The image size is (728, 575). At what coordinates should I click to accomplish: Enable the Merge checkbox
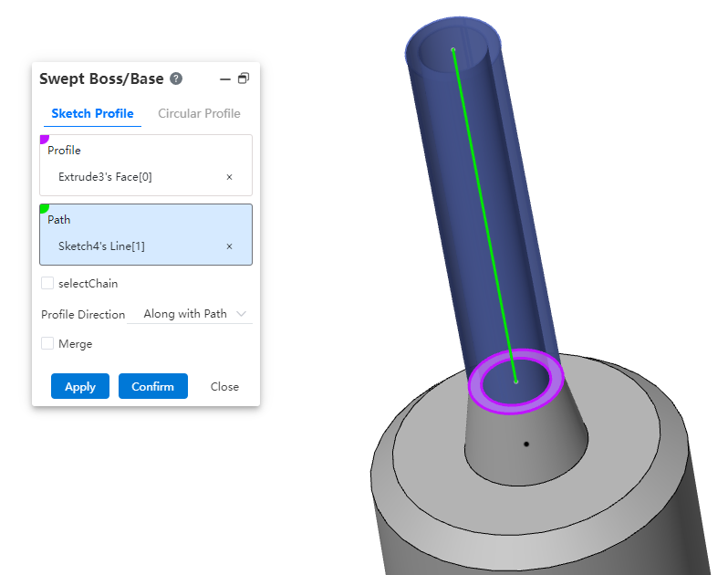47,344
